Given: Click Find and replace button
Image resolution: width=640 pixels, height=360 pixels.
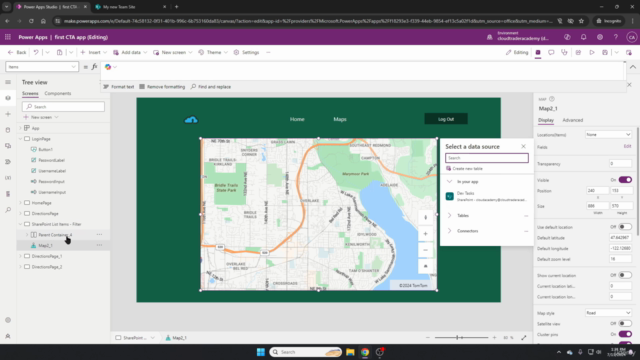Looking at the screenshot, I should point(211,87).
